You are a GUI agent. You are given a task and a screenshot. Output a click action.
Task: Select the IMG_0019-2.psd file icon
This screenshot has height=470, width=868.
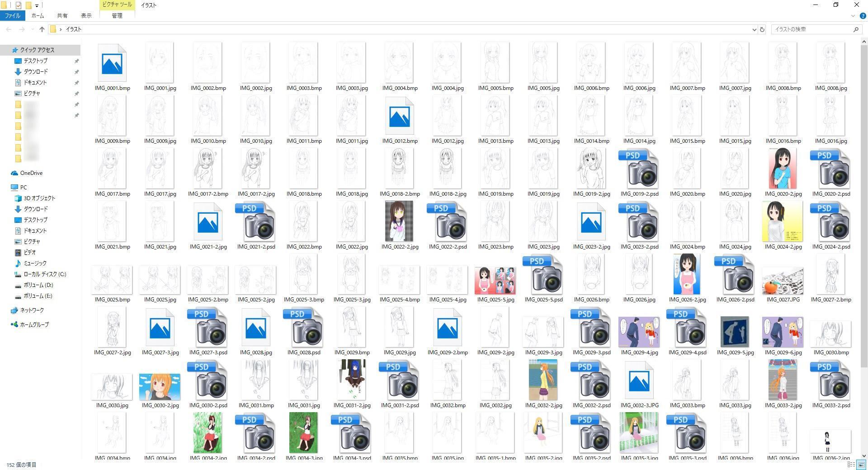coord(639,169)
